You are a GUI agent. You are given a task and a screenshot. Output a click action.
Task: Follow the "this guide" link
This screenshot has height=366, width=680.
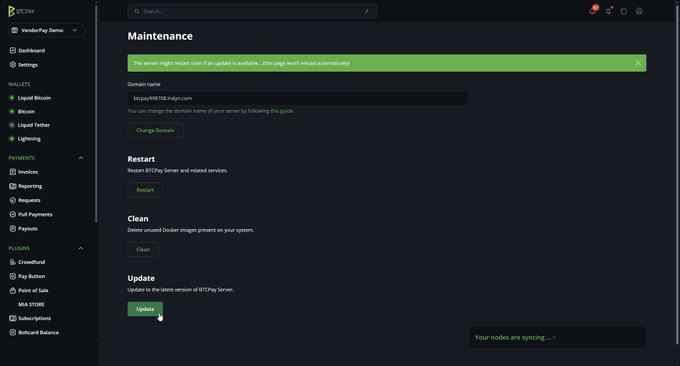(x=281, y=111)
